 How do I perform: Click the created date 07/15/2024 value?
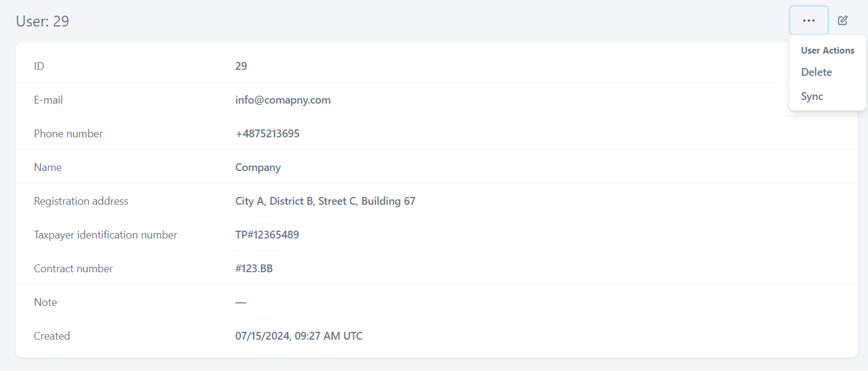pos(299,336)
